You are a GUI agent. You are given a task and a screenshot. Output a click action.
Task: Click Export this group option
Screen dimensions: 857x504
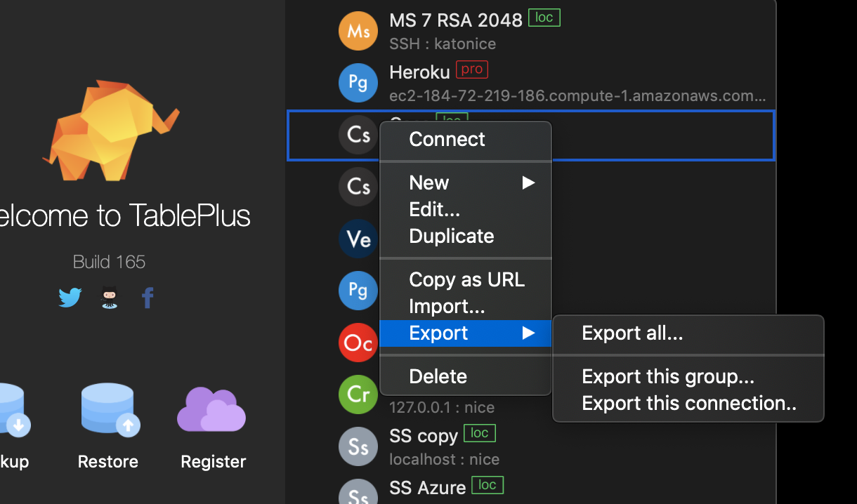[667, 376]
